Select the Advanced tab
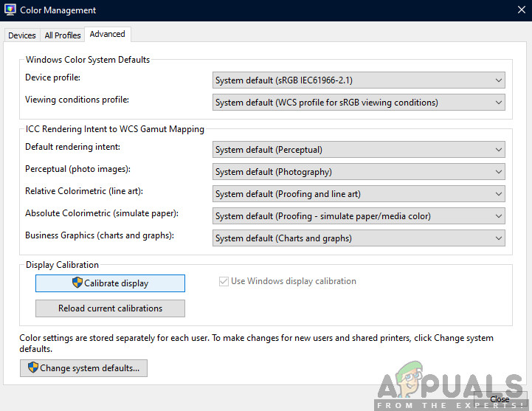 click(108, 34)
